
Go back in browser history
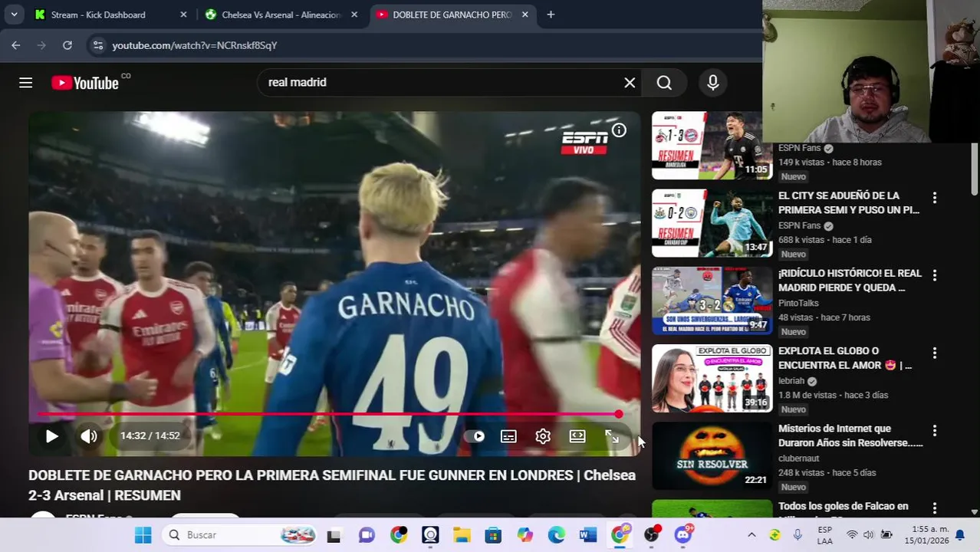pyautogui.click(x=16, y=45)
